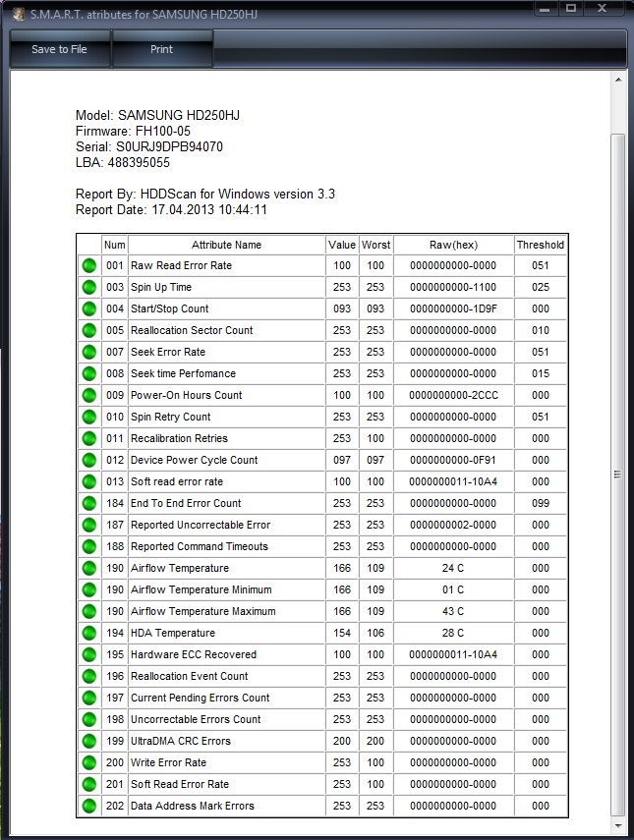Click status icon for End To End Error Count

[89, 504]
